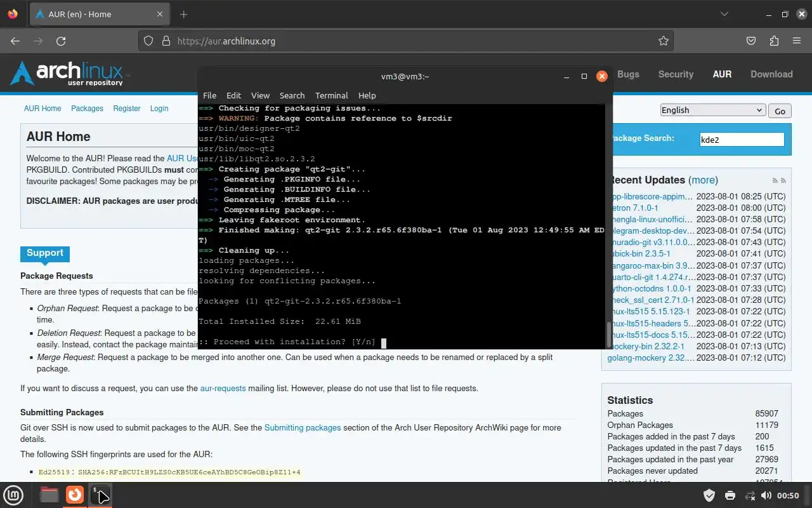The height and width of the screenshot is (508, 812).
Task: Open the Register link
Action: click(x=127, y=109)
